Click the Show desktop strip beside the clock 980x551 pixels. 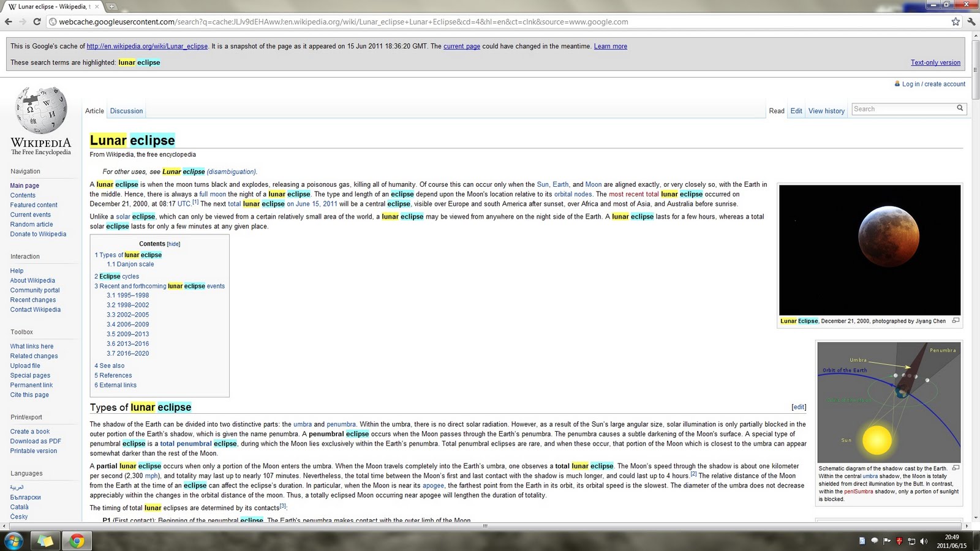pyautogui.click(x=976, y=541)
